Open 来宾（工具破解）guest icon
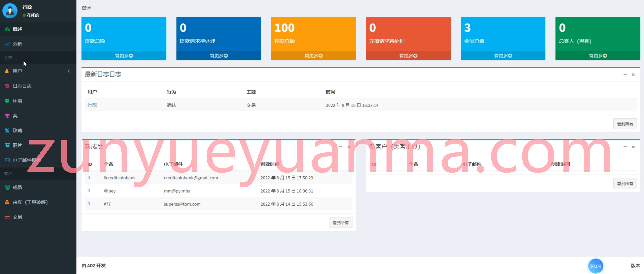Image resolution: width=644 pixels, height=274 pixels. 7,202
